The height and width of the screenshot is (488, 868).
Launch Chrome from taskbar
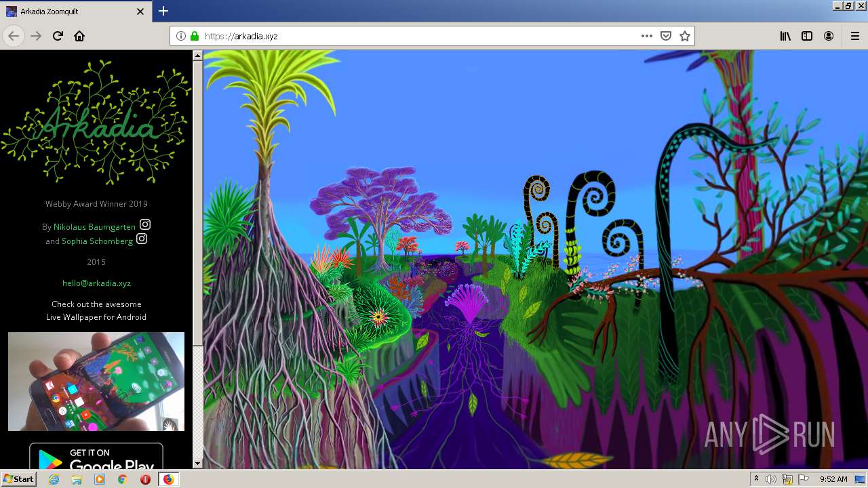123,479
